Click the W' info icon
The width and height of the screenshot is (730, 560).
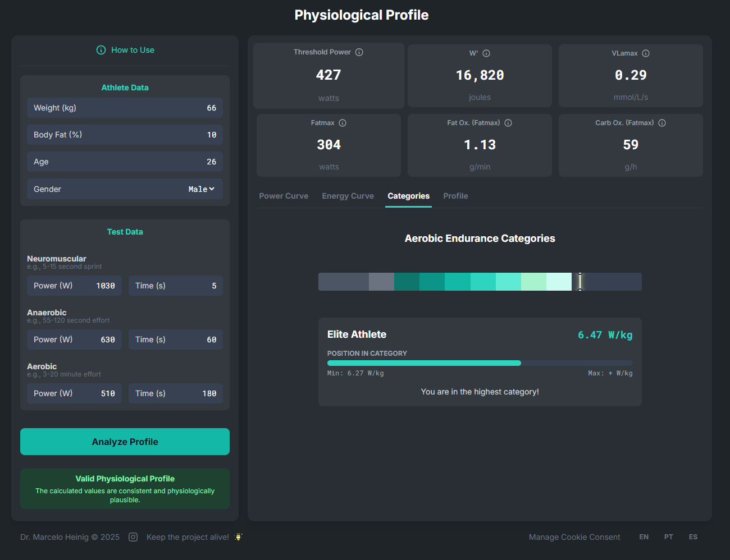click(x=486, y=53)
